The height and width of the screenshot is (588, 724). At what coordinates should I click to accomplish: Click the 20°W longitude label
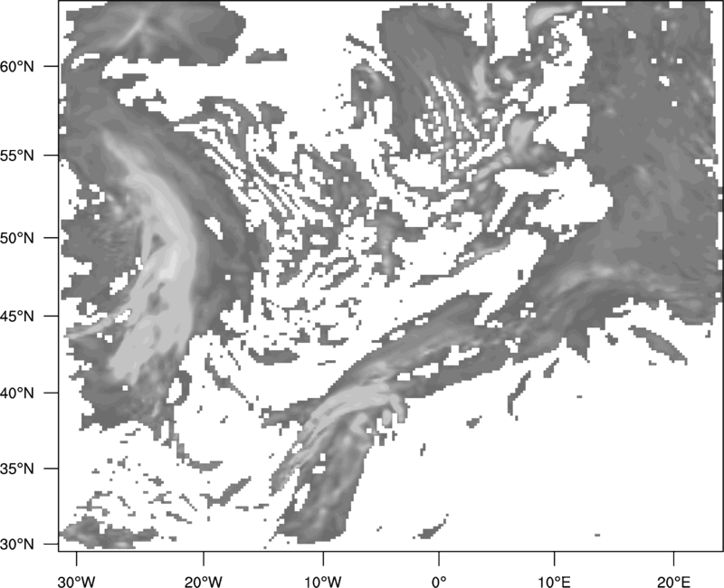point(204,582)
